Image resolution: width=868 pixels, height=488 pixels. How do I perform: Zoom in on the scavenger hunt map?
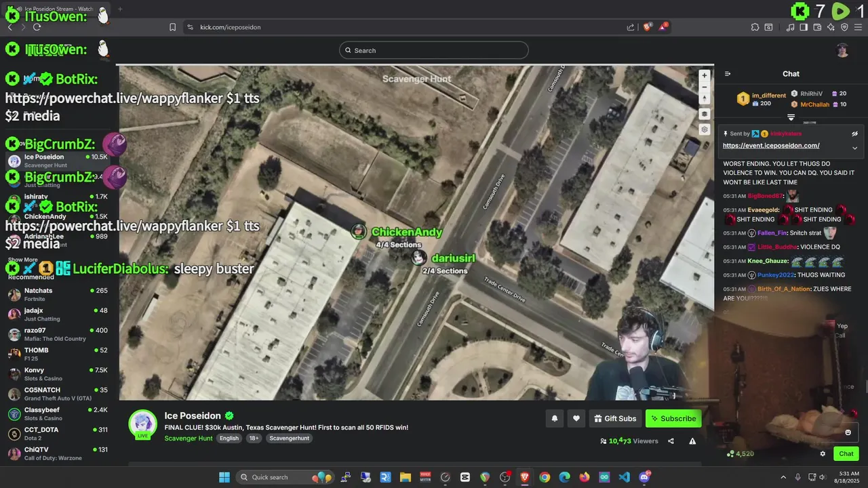point(705,75)
